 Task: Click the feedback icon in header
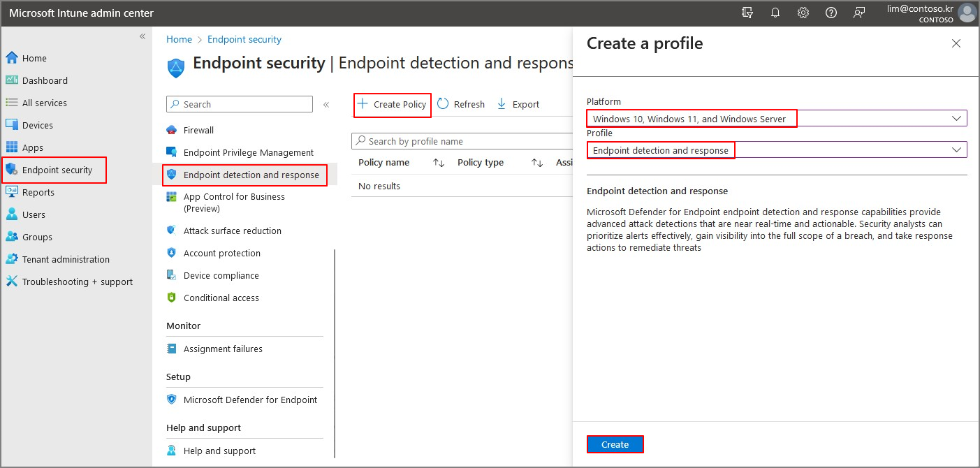tap(859, 13)
